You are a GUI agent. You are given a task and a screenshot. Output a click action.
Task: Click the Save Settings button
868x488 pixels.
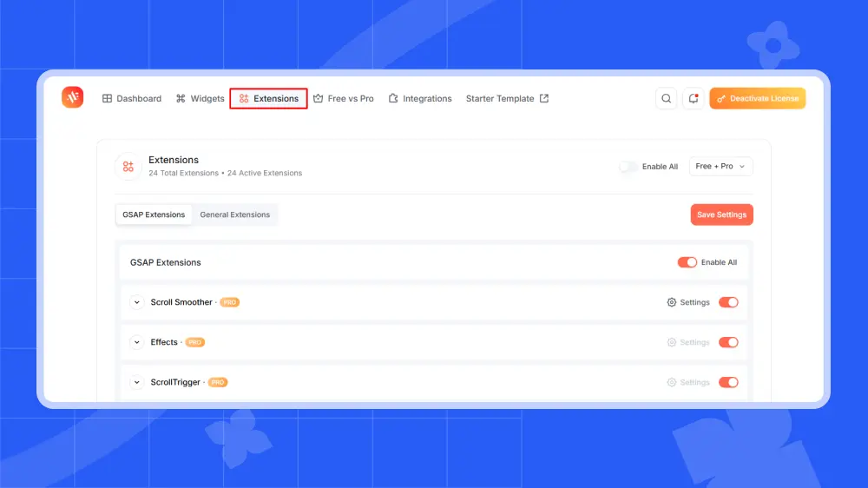click(721, 214)
